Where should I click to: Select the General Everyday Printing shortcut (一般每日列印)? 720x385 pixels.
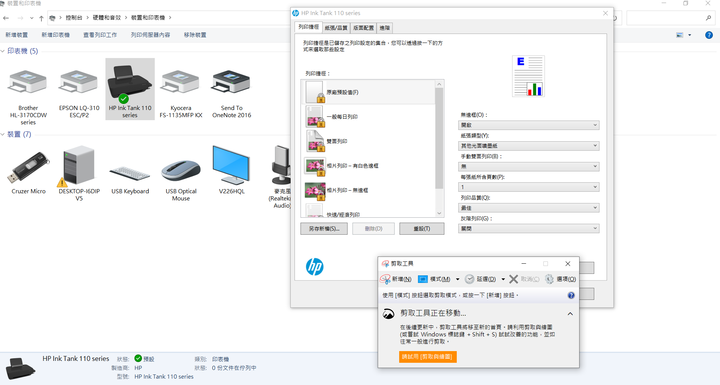368,117
